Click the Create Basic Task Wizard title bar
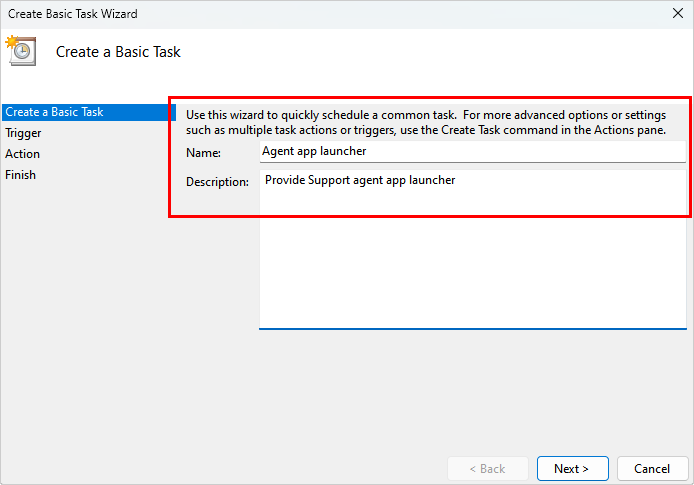Viewport: 694px width, 485px height. point(300,14)
